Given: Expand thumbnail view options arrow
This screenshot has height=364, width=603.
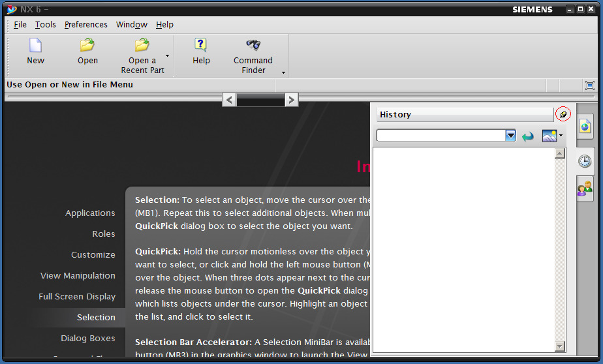Looking at the screenshot, I should (x=561, y=135).
